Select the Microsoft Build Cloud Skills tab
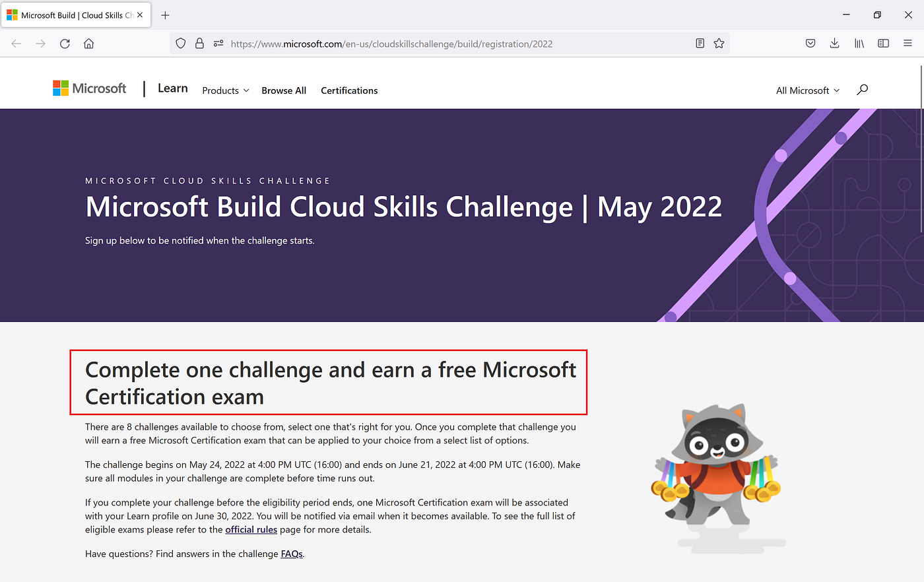This screenshot has width=924, height=582. tap(76, 15)
